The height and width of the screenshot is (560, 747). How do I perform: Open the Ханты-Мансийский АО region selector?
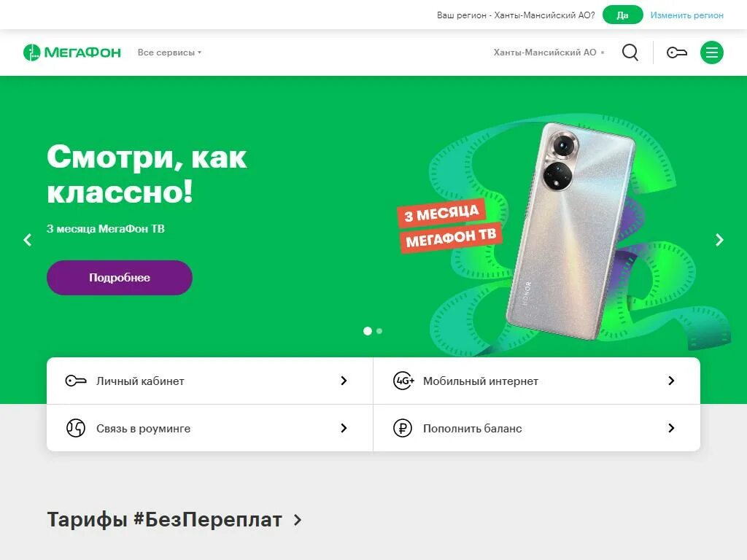click(549, 52)
